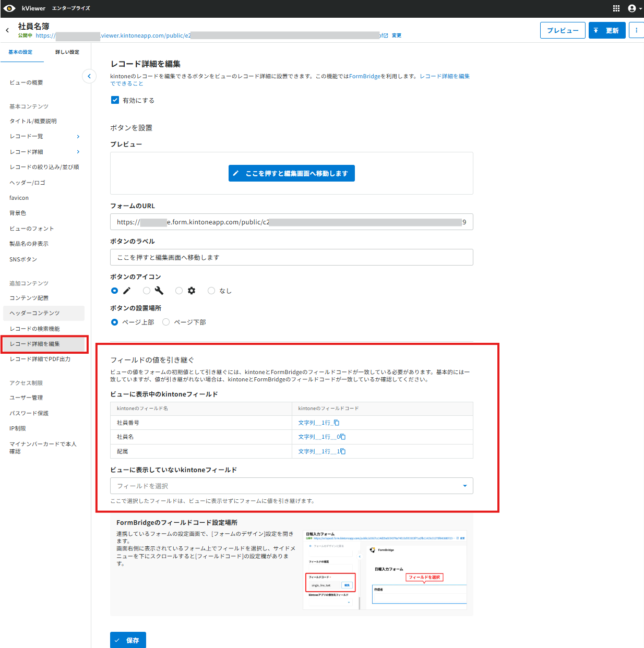Open the three-dot more options menu
The height and width of the screenshot is (648, 644).
point(636,30)
